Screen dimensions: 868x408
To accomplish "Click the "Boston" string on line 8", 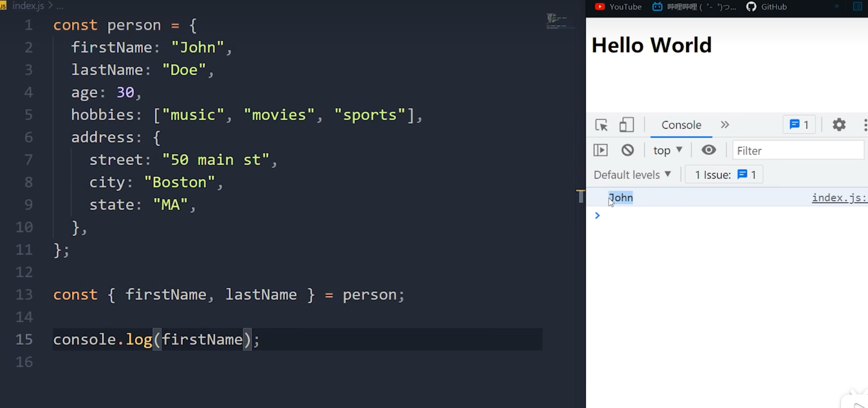I will tap(180, 182).
